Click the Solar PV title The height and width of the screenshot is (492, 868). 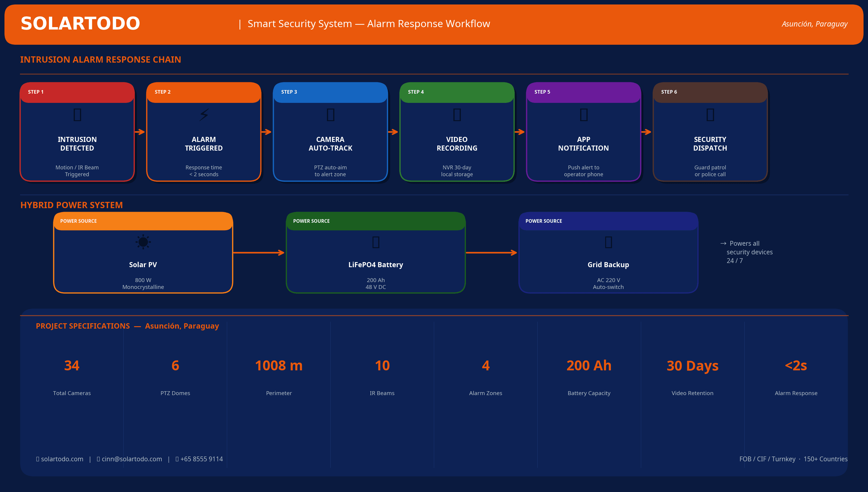point(143,264)
